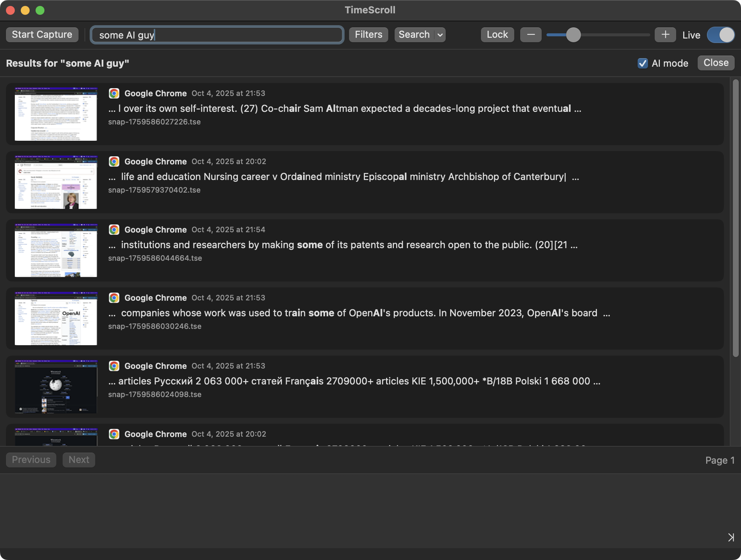The height and width of the screenshot is (560, 741).
Task: Click the Previous page button
Action: 31,460
